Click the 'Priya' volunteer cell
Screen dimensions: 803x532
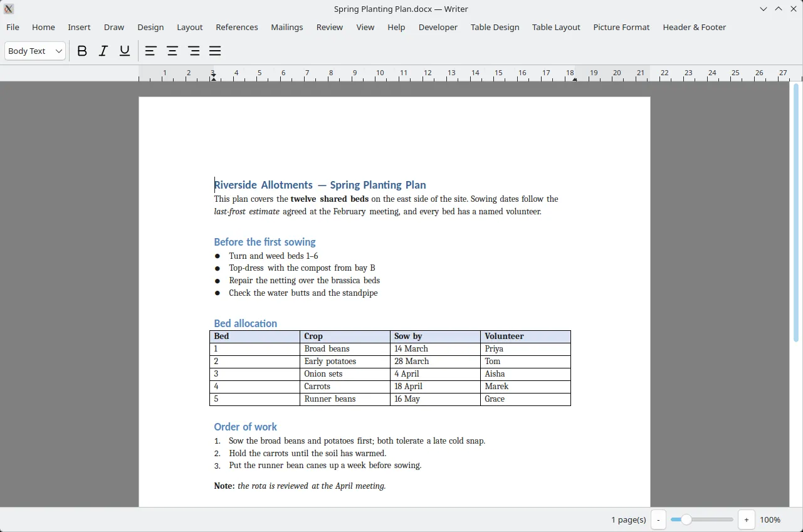pos(525,349)
